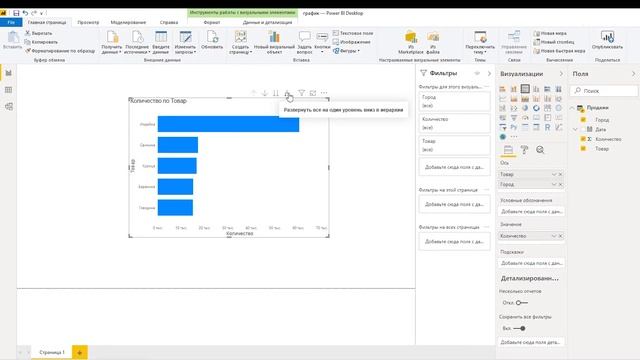Click Новый столбец in ribbon

coord(554,42)
